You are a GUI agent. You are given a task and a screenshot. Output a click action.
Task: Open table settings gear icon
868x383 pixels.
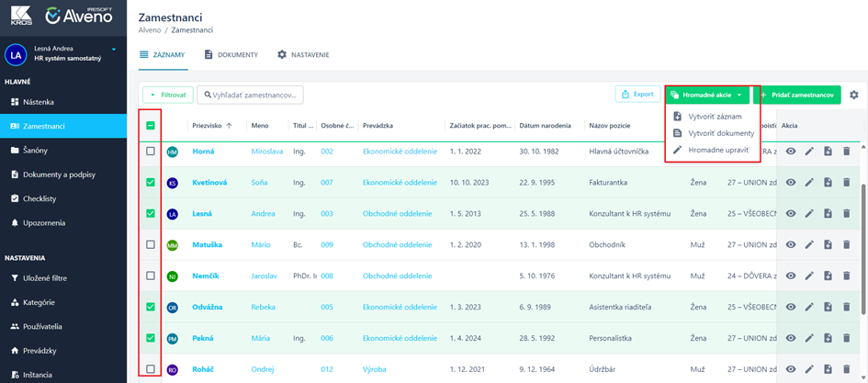[x=854, y=95]
